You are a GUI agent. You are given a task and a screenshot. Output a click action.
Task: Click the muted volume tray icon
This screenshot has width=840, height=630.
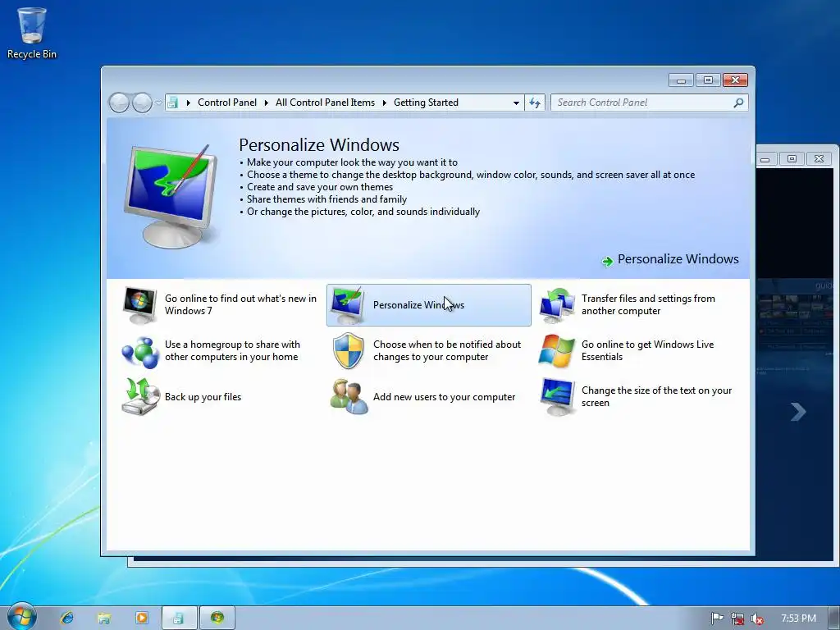757,619
